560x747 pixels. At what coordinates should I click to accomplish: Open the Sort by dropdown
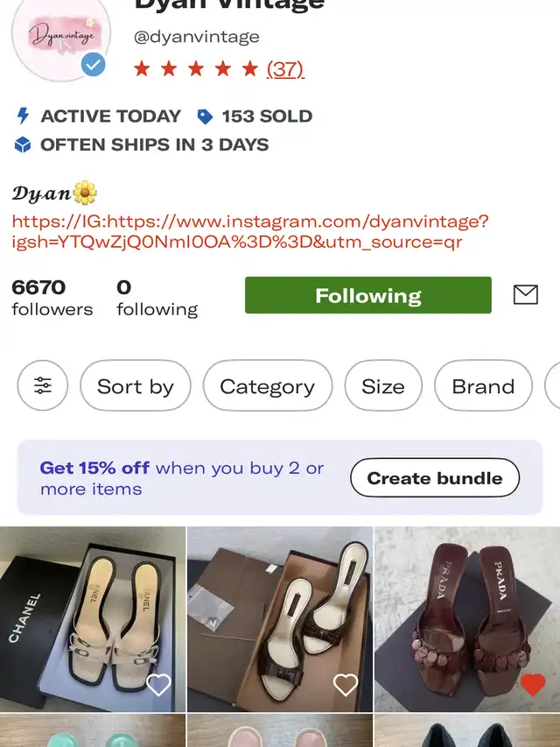pyautogui.click(x=136, y=386)
